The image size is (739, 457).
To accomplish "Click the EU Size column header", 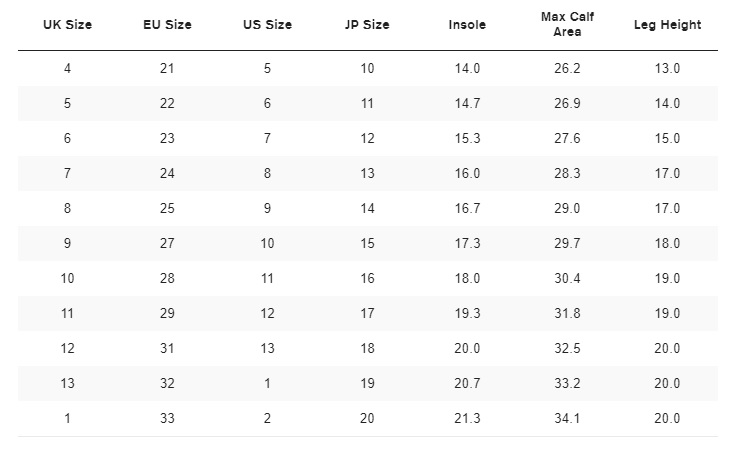I will tap(167, 24).
